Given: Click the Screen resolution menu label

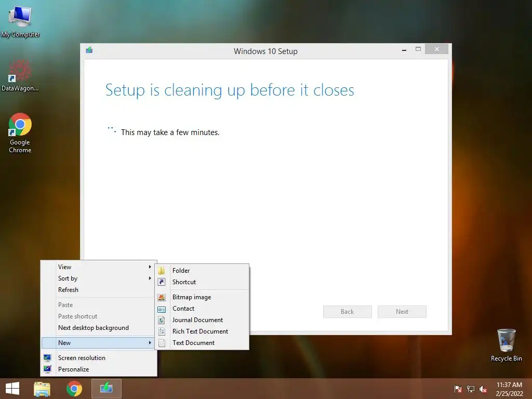Looking at the screenshot, I should [82, 357].
